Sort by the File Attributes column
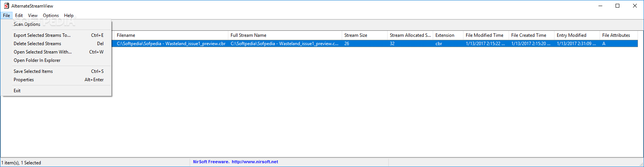Screen dimensions: 644x167 pos(619,35)
